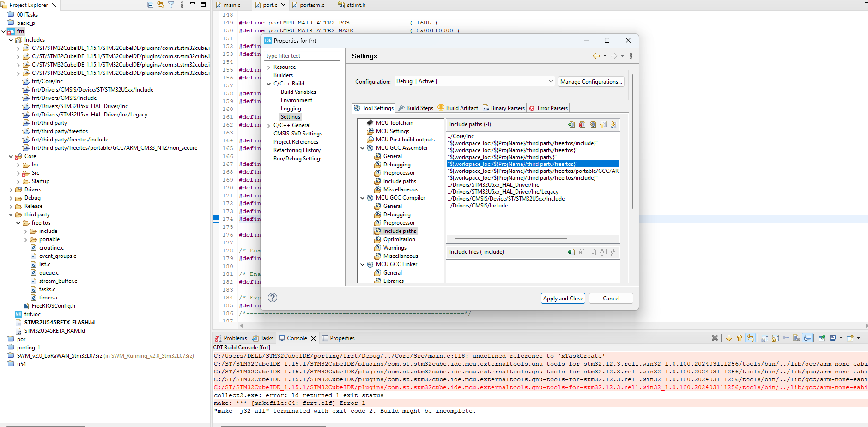The image size is (868, 427).
Task: Add a new entry under Include files
Action: click(571, 252)
